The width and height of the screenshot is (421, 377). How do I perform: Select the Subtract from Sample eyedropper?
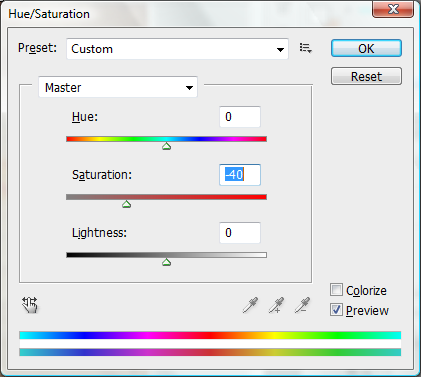(x=302, y=305)
